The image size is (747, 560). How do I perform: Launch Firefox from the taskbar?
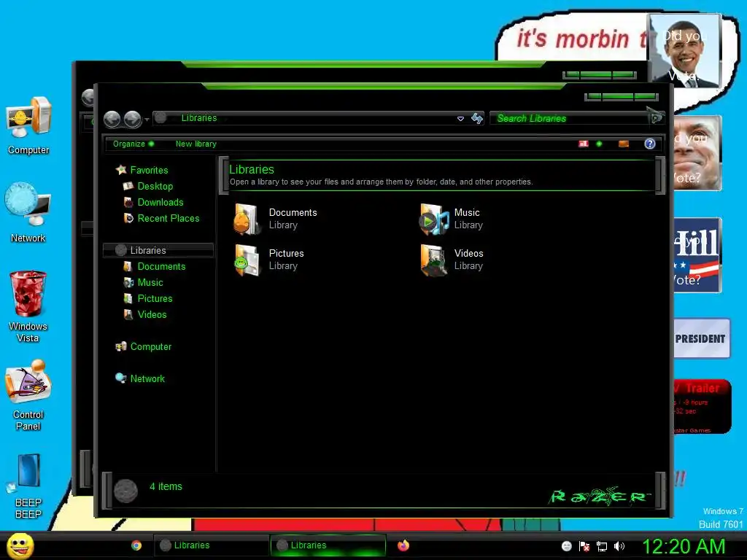point(403,545)
